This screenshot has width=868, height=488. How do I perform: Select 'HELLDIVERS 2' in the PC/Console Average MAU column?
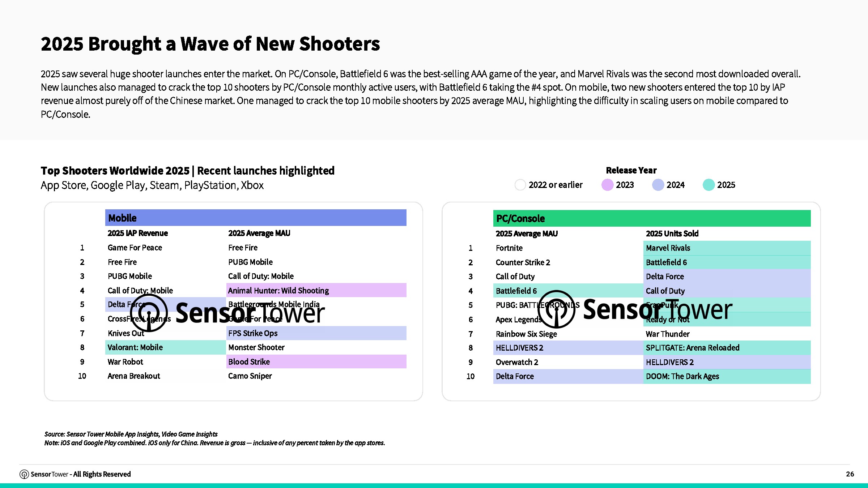point(568,348)
